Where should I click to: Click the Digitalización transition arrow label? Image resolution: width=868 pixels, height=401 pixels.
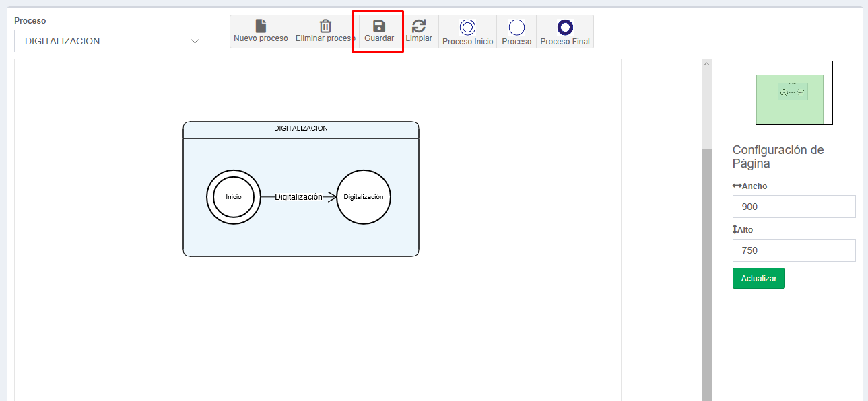[298, 197]
